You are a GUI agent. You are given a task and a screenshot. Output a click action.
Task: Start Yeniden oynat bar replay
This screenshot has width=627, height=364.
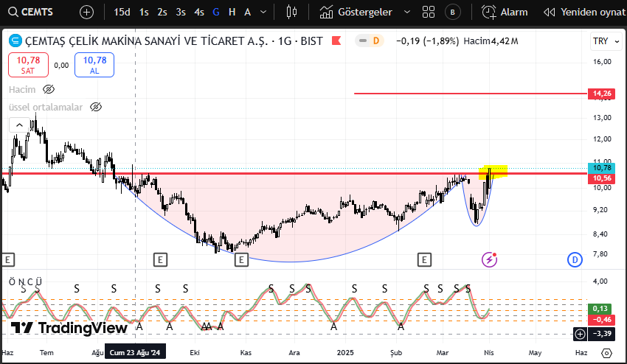pyautogui.click(x=583, y=12)
